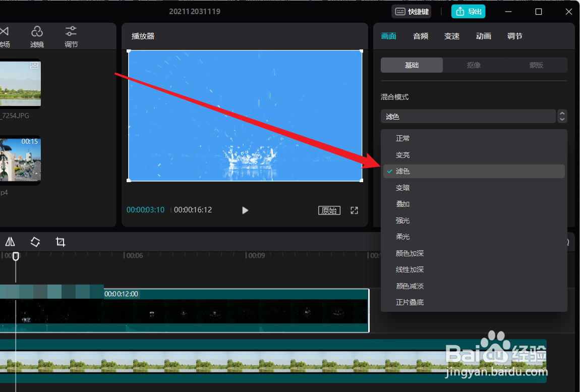
Task: Switch to the 音频 tab
Action: 421,36
